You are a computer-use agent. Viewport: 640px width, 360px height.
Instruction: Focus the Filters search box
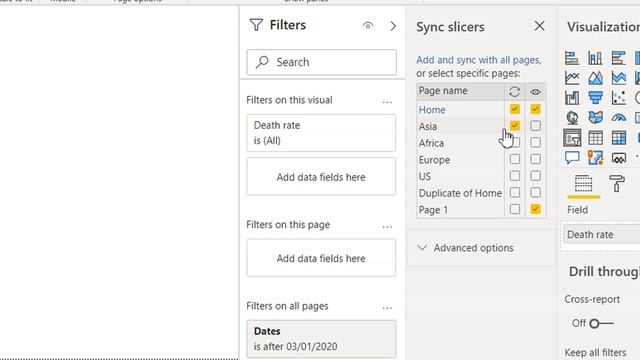[x=322, y=62]
